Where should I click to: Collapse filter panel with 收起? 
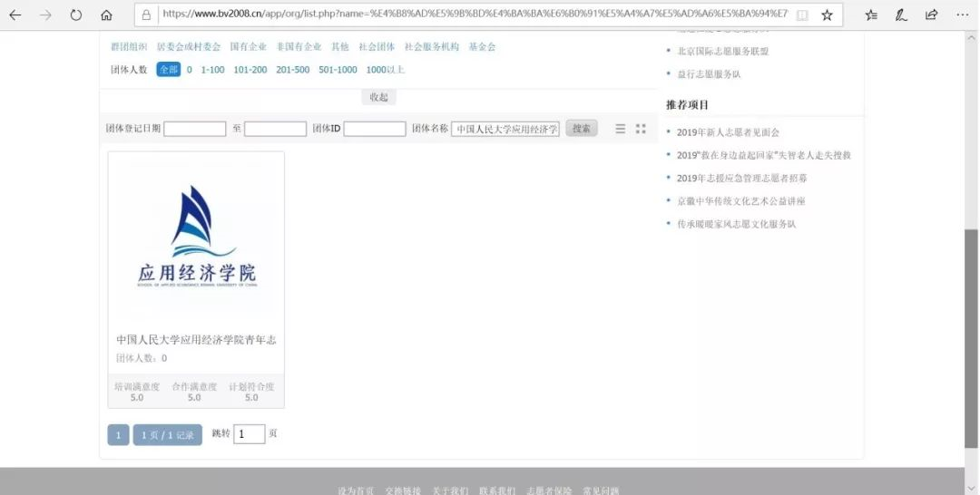(x=378, y=97)
